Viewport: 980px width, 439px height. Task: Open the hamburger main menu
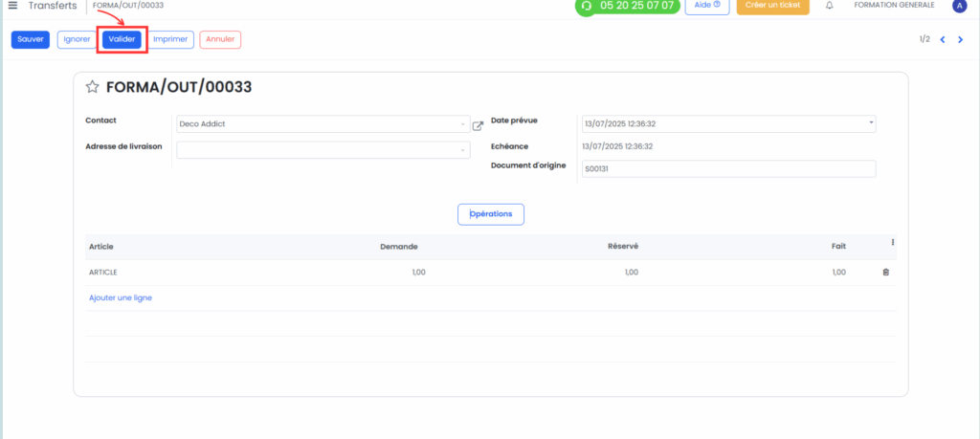(x=12, y=6)
